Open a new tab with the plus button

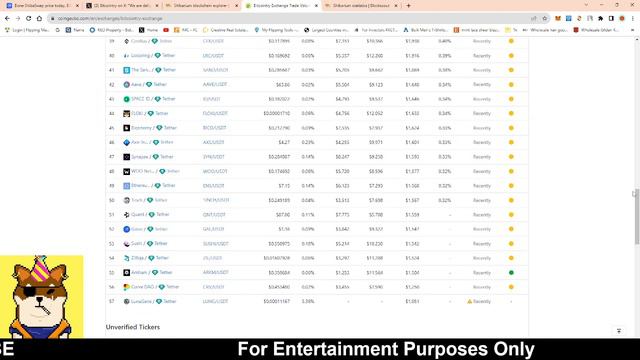pos(409,6)
